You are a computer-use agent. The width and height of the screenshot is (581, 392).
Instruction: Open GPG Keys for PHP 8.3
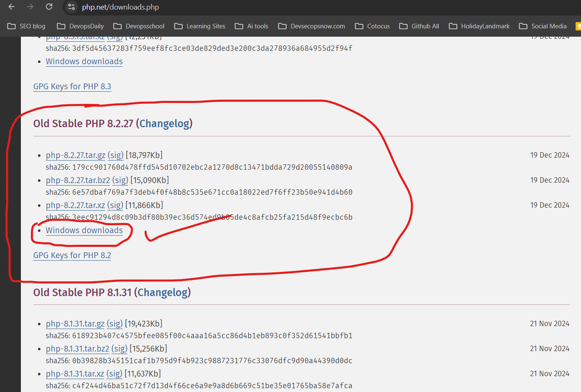pyautogui.click(x=72, y=86)
